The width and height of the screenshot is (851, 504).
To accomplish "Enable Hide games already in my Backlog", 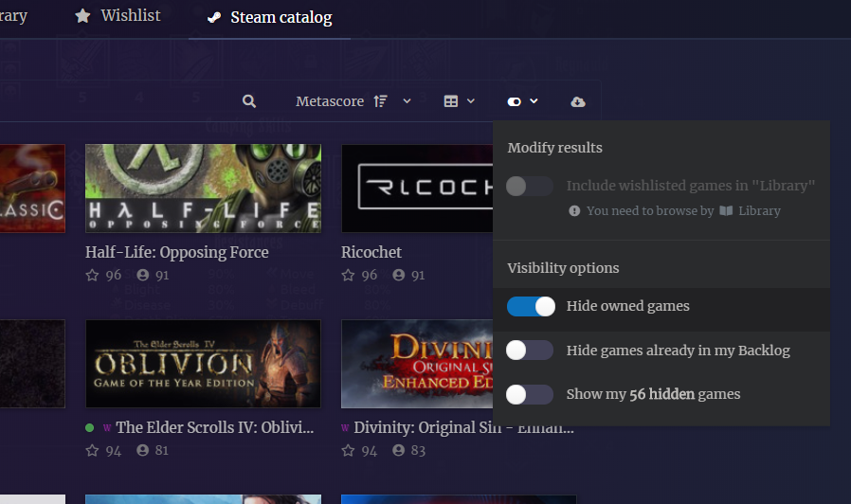I will (530, 351).
